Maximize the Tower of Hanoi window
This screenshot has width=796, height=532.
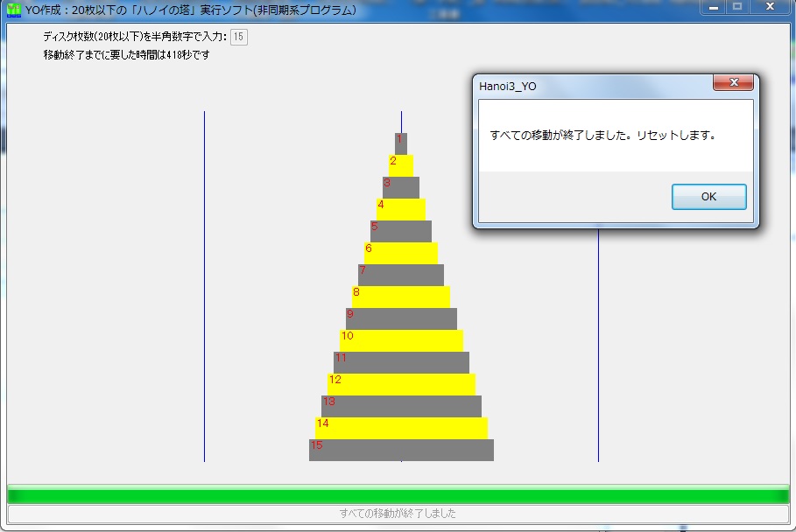pos(737,8)
